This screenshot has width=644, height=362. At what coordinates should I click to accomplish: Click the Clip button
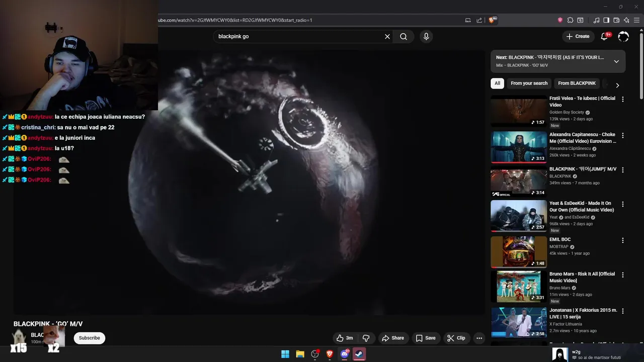pos(456,338)
